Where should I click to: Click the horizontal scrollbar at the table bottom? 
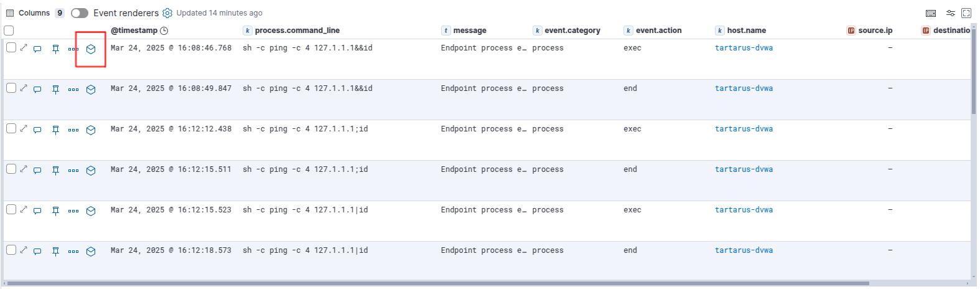(x=436, y=283)
